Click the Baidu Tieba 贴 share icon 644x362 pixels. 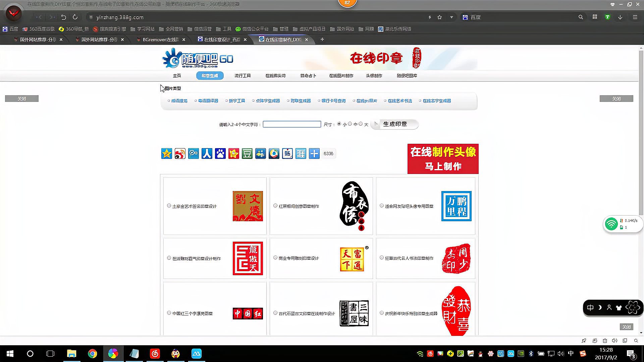287,154
